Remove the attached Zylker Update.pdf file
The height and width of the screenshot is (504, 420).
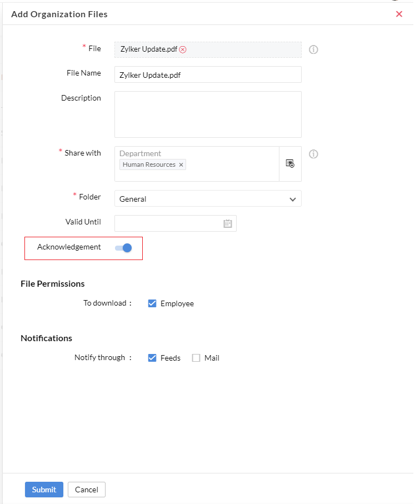[x=183, y=49]
